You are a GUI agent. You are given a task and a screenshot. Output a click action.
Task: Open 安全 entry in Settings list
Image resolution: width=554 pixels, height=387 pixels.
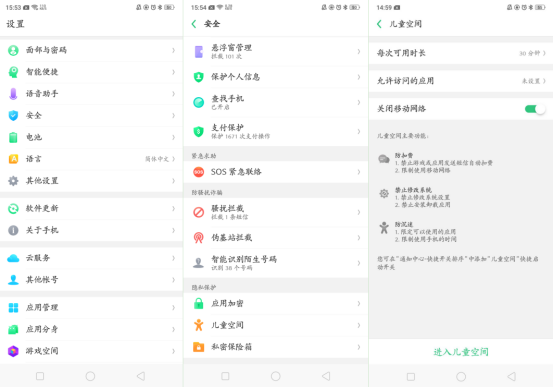tap(92, 116)
